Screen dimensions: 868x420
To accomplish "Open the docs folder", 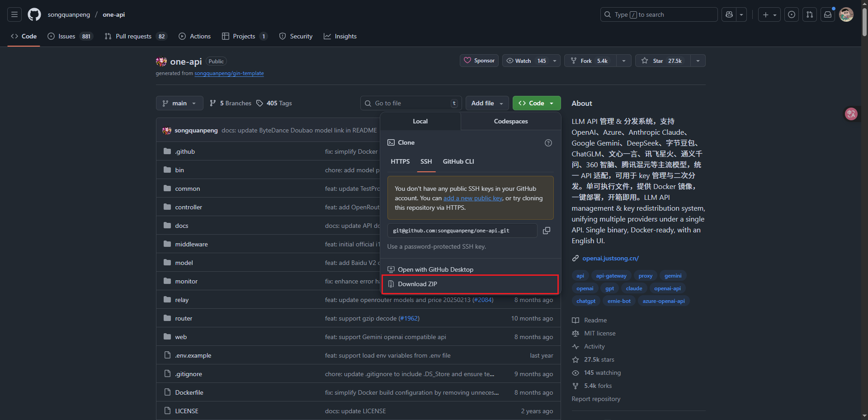I will [x=182, y=226].
